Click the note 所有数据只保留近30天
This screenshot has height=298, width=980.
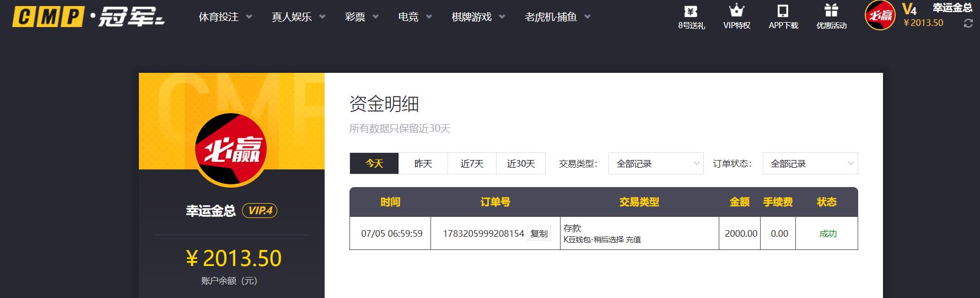click(x=400, y=129)
